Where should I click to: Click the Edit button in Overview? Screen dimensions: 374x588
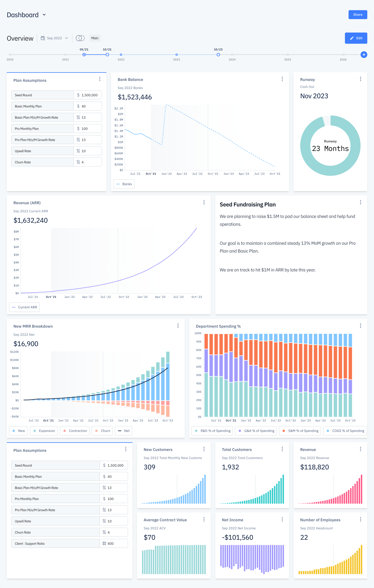[356, 38]
